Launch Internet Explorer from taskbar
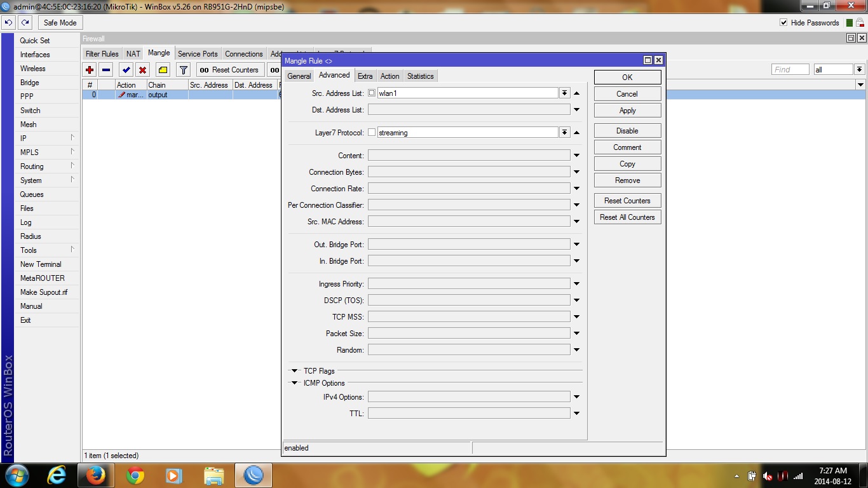Image resolution: width=868 pixels, height=488 pixels. click(x=57, y=475)
